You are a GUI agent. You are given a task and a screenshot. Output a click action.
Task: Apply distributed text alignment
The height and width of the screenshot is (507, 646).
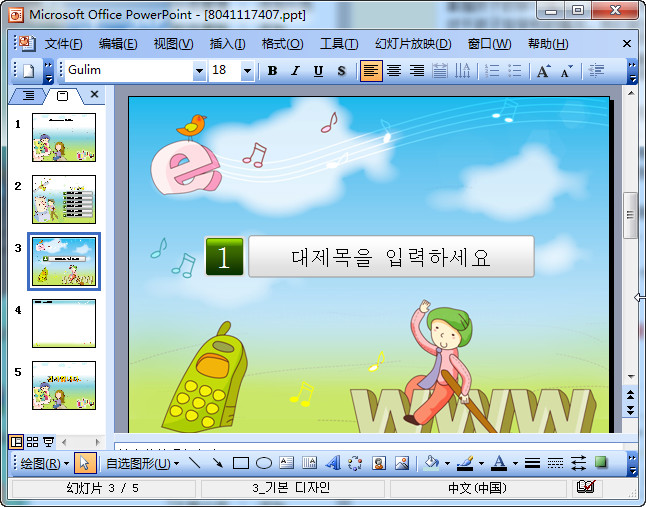(440, 71)
